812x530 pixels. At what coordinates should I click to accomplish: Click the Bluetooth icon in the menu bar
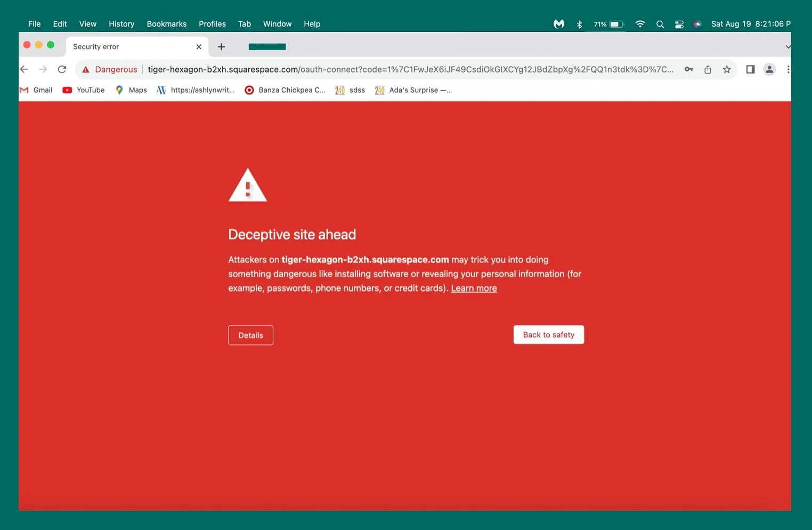[x=579, y=24]
